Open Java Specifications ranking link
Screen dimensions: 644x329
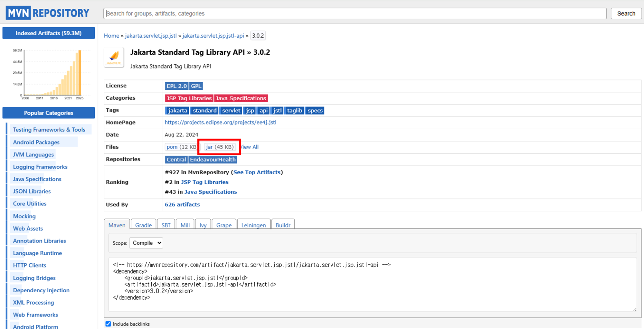(211, 192)
